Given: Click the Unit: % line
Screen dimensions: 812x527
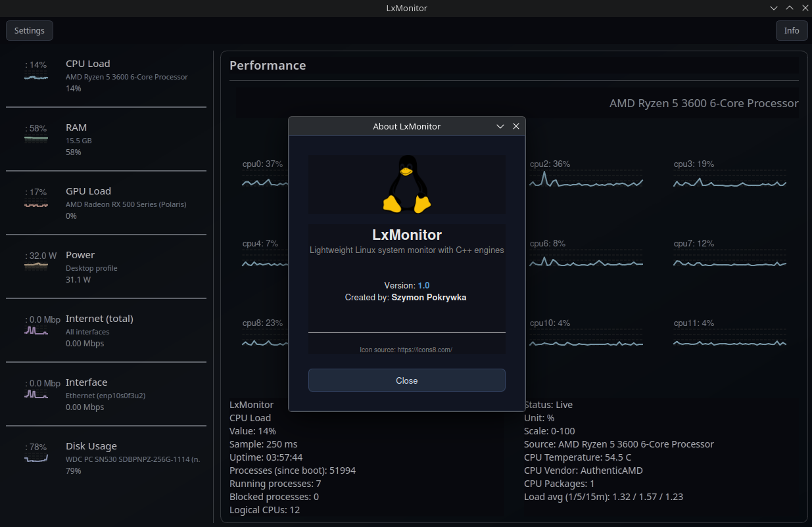Looking at the screenshot, I should (x=539, y=418).
